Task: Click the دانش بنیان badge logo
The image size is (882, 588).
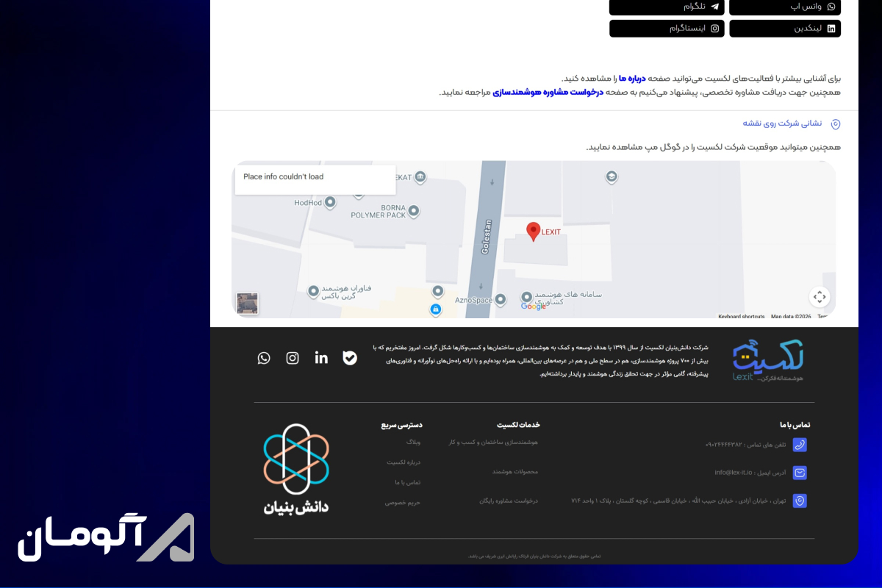Action: coord(296,469)
